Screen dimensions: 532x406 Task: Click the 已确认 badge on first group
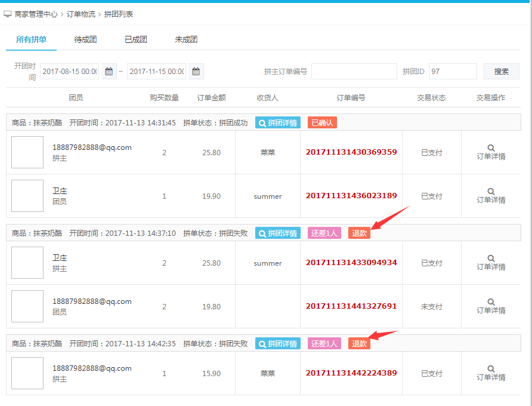click(x=322, y=123)
